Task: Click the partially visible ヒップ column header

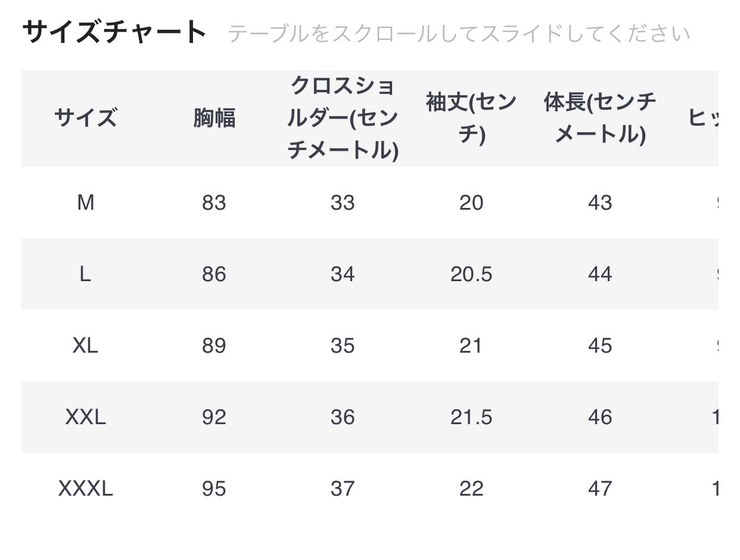Action: click(x=703, y=118)
